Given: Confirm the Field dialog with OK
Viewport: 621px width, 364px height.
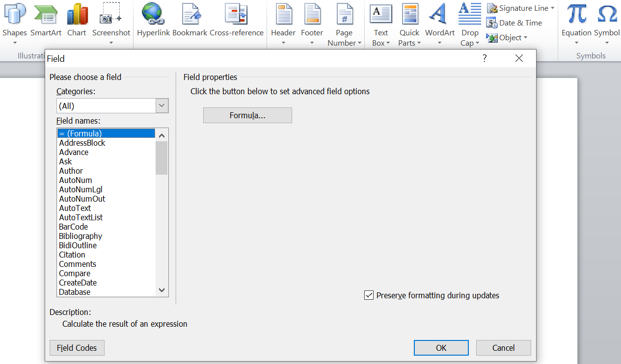Looking at the screenshot, I should [x=441, y=348].
